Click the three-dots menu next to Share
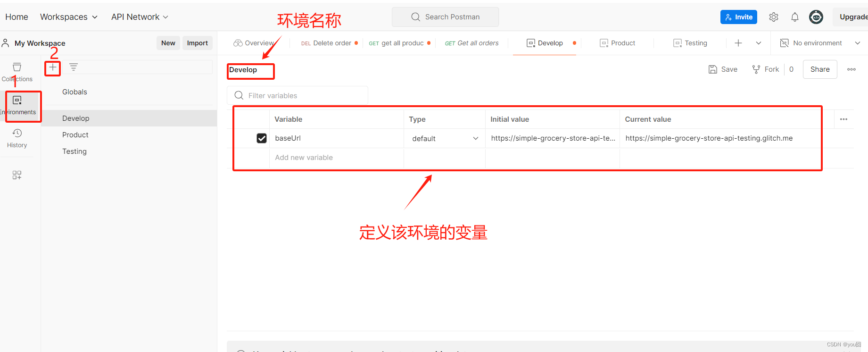 (851, 69)
